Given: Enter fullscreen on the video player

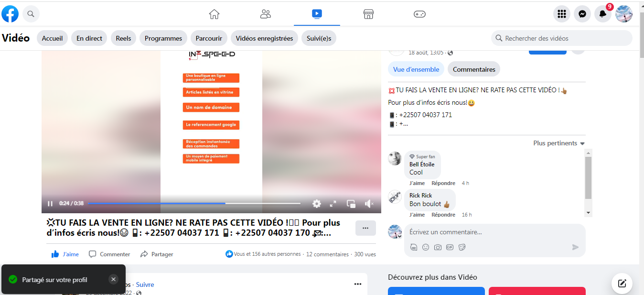Looking at the screenshot, I should pos(333,204).
